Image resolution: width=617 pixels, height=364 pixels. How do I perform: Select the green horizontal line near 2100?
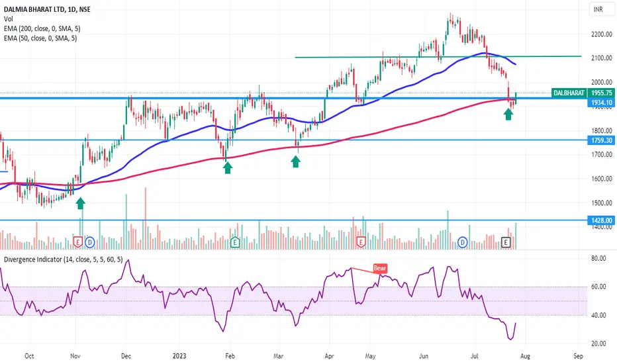(x=438, y=57)
